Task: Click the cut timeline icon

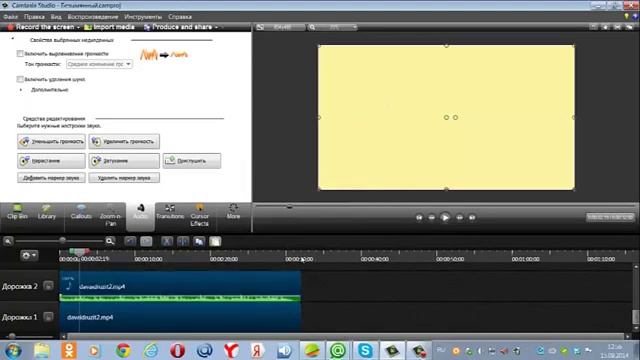Action: point(167,241)
